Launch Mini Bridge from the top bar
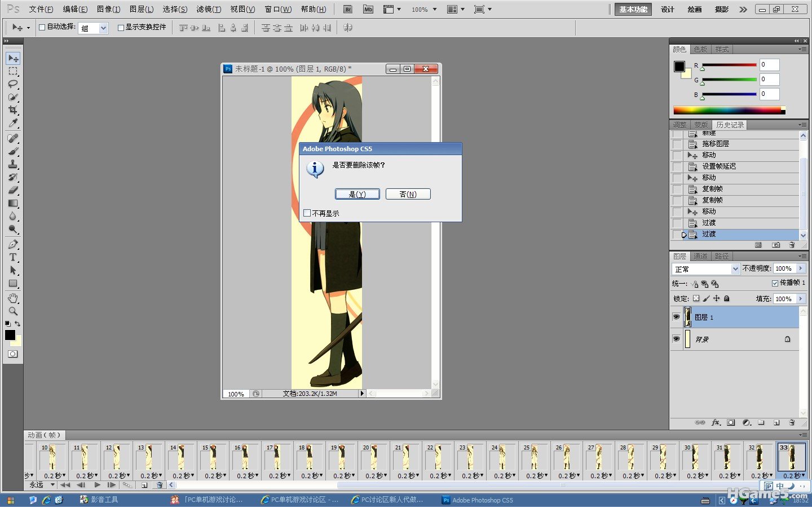The image size is (812, 507). click(x=368, y=9)
